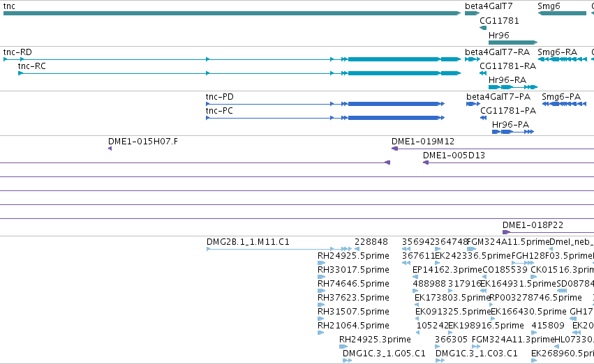Click the RH74646.5prime EST label
Viewport: 594px width, 364px height.
tap(353, 284)
